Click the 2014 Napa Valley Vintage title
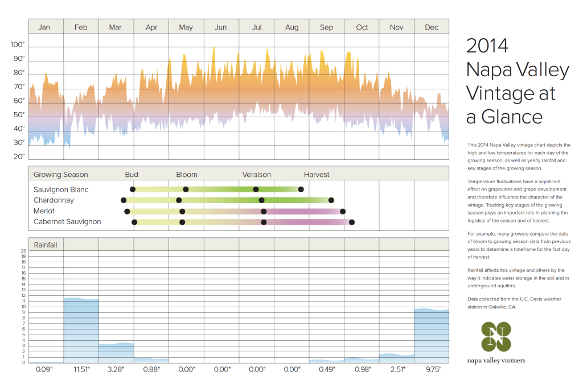The image size is (583, 392). click(518, 81)
